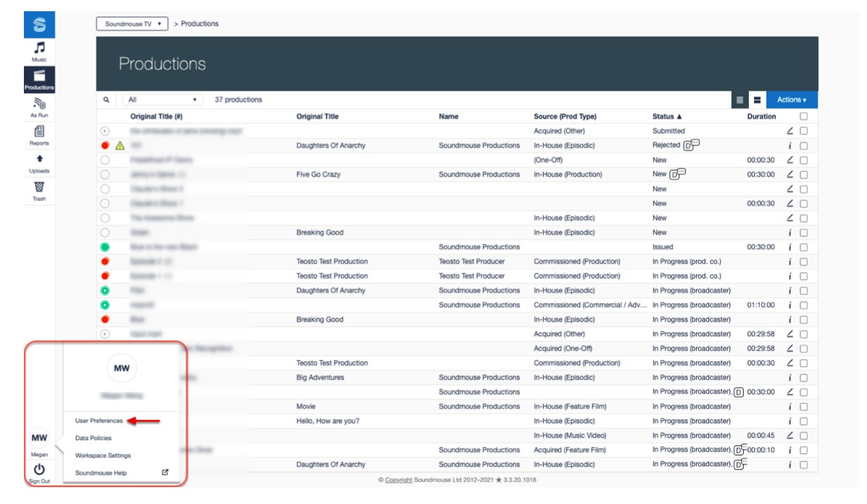Image resolution: width=867 pixels, height=504 pixels.
Task: Sort by the Name column header
Action: tap(449, 117)
